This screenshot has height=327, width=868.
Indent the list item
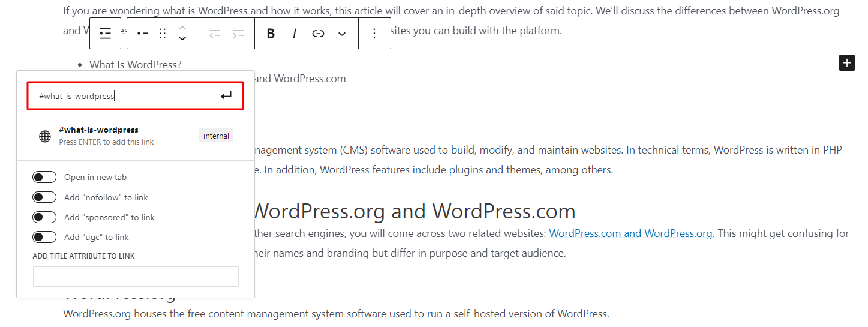pos(238,34)
